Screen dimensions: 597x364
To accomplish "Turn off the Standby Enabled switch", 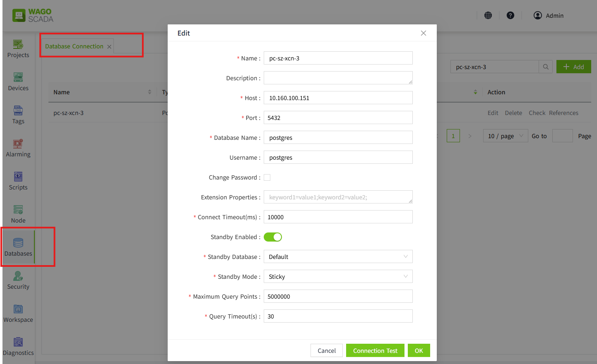I will coord(273,237).
